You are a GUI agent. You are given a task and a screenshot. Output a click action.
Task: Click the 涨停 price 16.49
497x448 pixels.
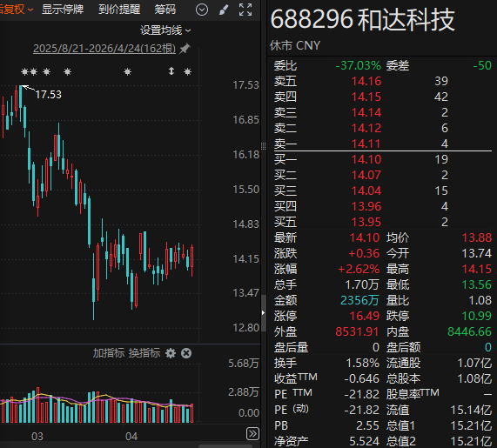[365, 316]
